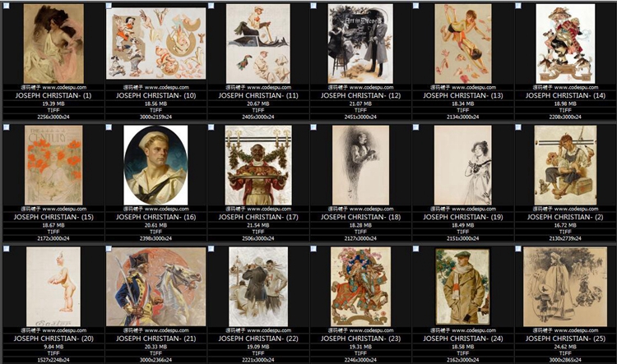Click the JOSEPH CHRISTIAN- (21) horse rider thumbnail
The image size is (617, 364).
coord(155,286)
